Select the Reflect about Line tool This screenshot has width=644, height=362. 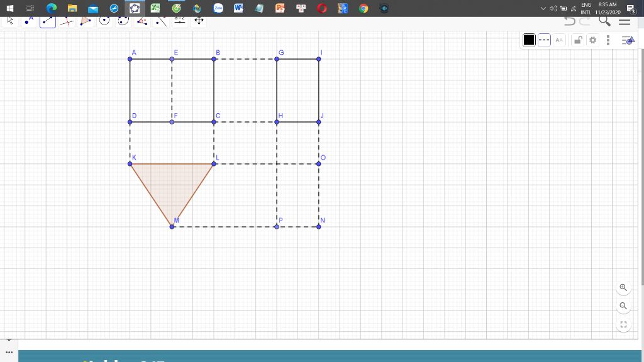pos(161,21)
